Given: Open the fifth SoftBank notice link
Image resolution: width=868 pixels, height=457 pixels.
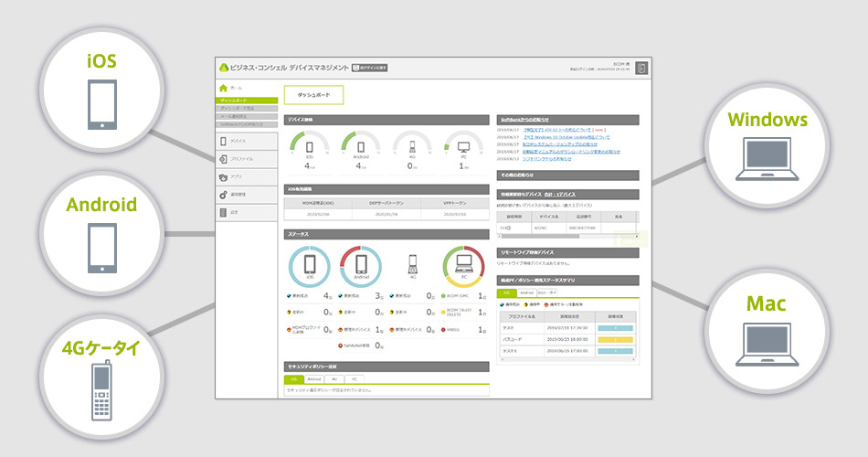Looking at the screenshot, I should pyautogui.click(x=547, y=159).
